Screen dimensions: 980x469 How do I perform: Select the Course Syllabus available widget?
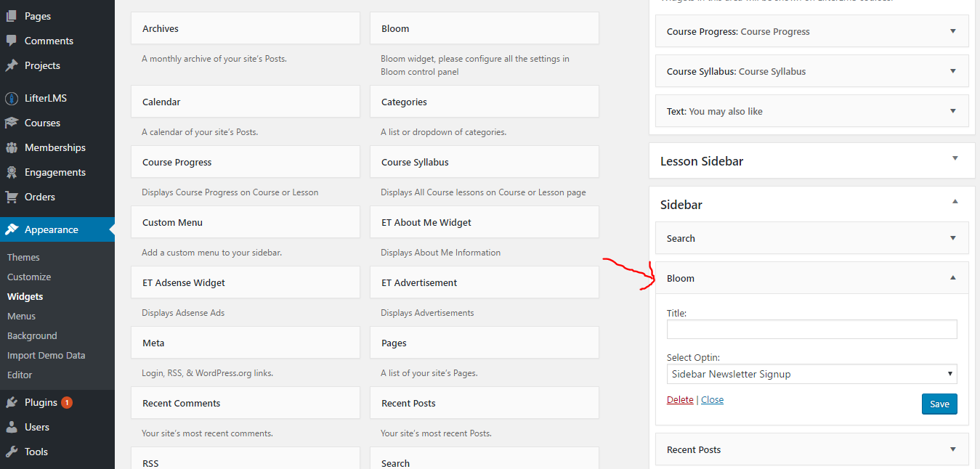point(485,162)
